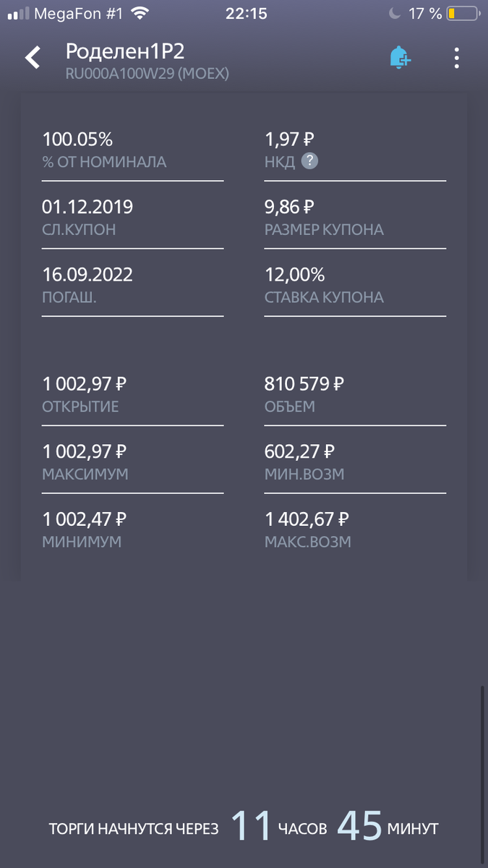Tap the ОБЪЕМ volume 810 579 ₽ field

[x=355, y=395]
